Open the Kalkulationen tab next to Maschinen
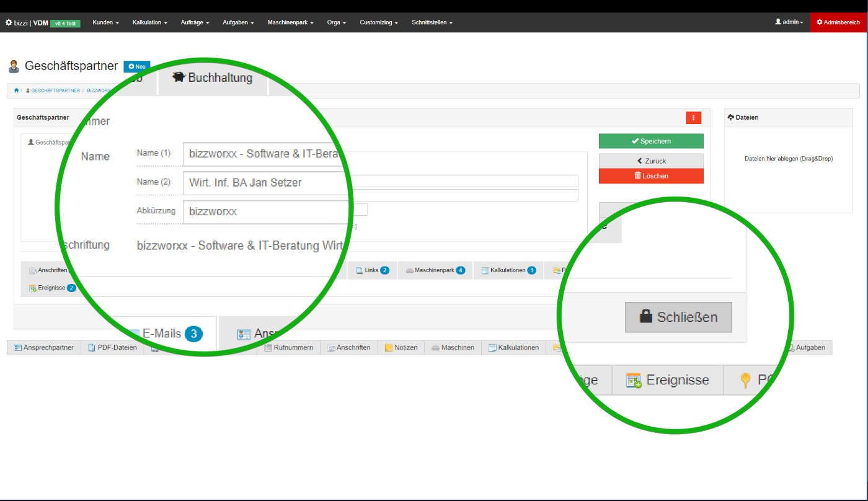 513,347
